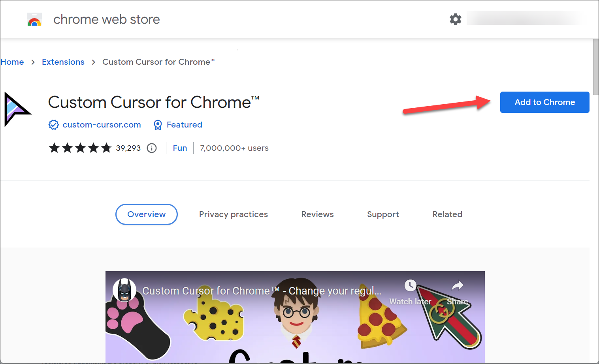Click the Fun category link

coord(180,148)
